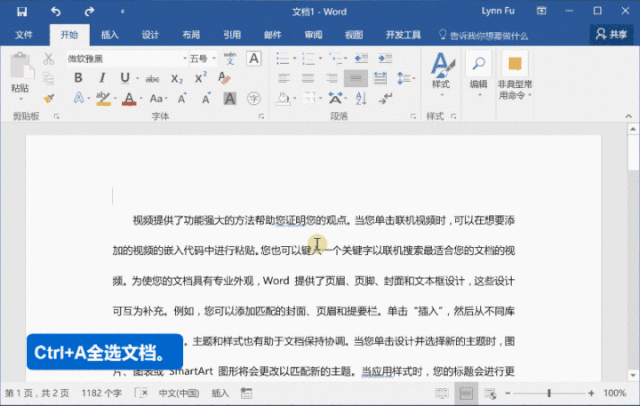
Task: Save the document with the floppy icon
Action: point(22,11)
